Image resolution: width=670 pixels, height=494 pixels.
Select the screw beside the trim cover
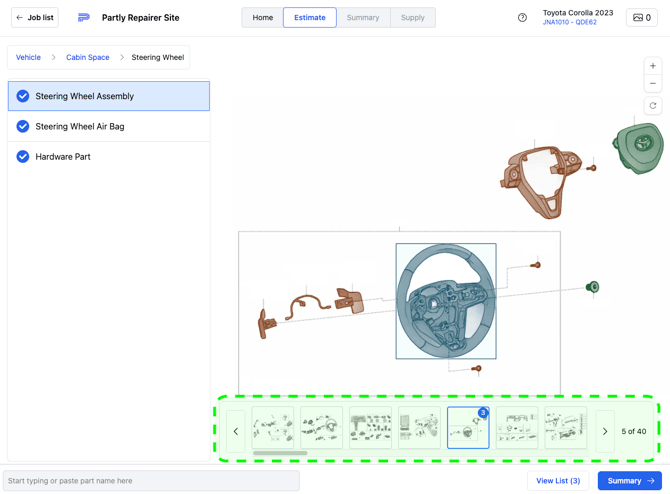[x=591, y=168]
